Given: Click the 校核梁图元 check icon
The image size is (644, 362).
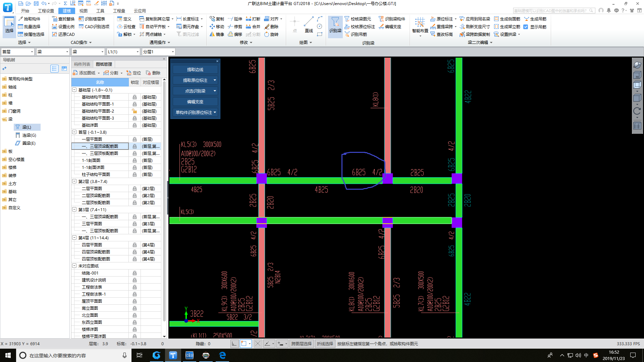Looking at the screenshot, I should tap(347, 19).
